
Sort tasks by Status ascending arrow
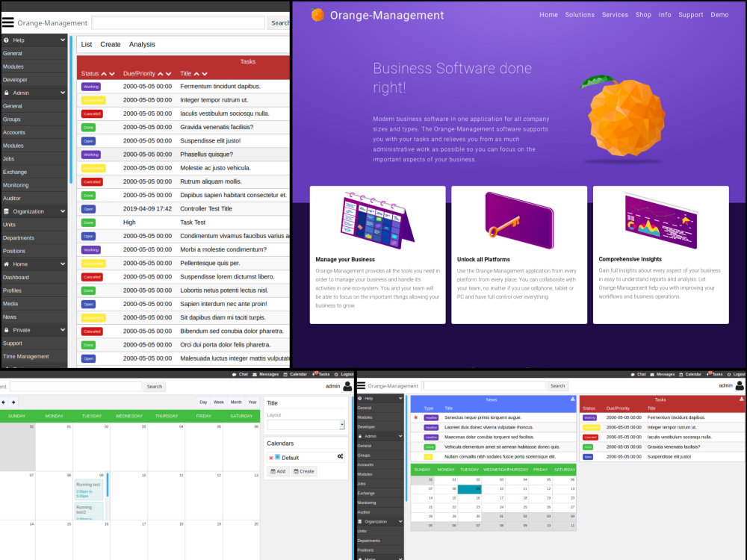(x=104, y=74)
